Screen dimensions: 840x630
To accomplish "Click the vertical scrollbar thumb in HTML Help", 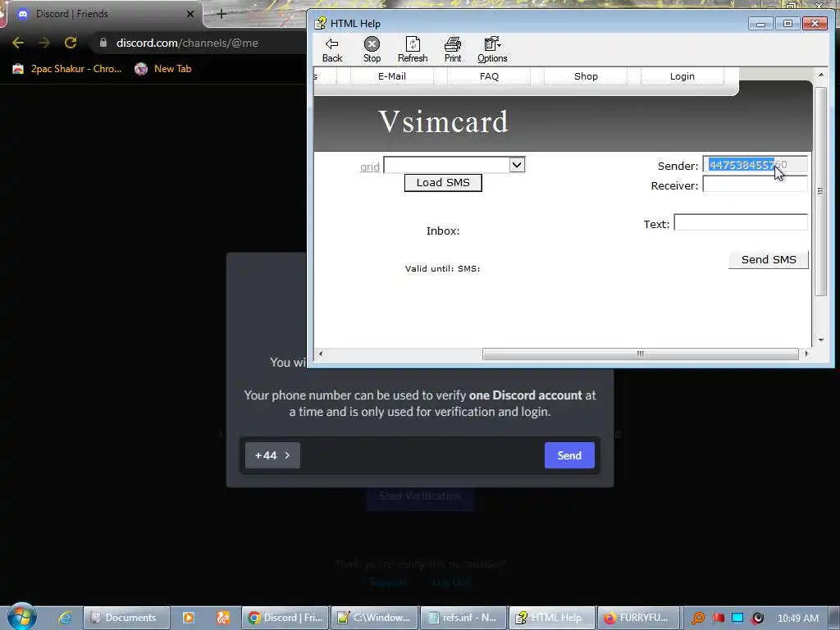I will [820, 191].
